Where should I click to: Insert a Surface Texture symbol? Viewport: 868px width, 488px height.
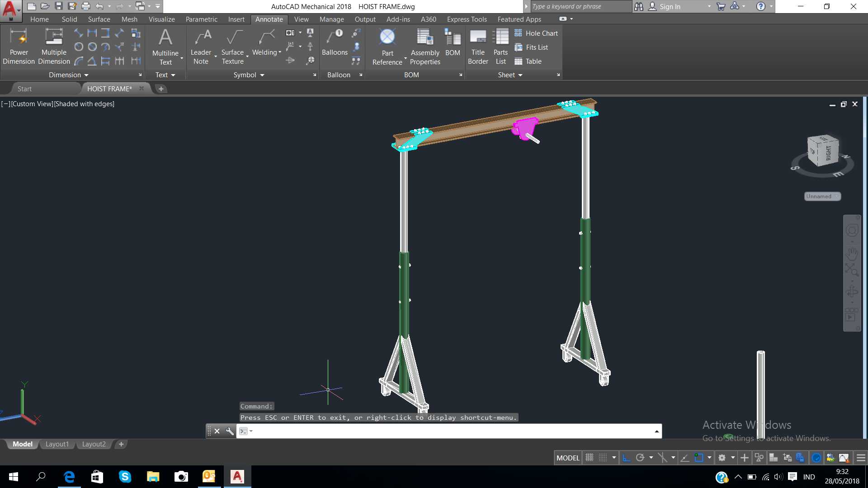click(232, 47)
